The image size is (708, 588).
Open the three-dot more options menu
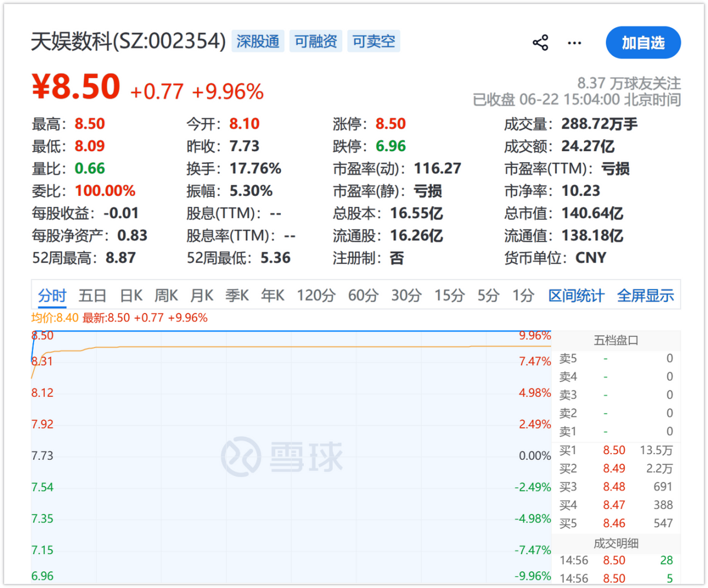[x=574, y=42]
